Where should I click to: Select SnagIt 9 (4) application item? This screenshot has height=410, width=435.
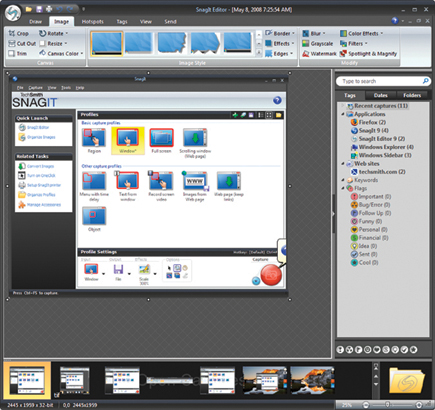tap(370, 130)
